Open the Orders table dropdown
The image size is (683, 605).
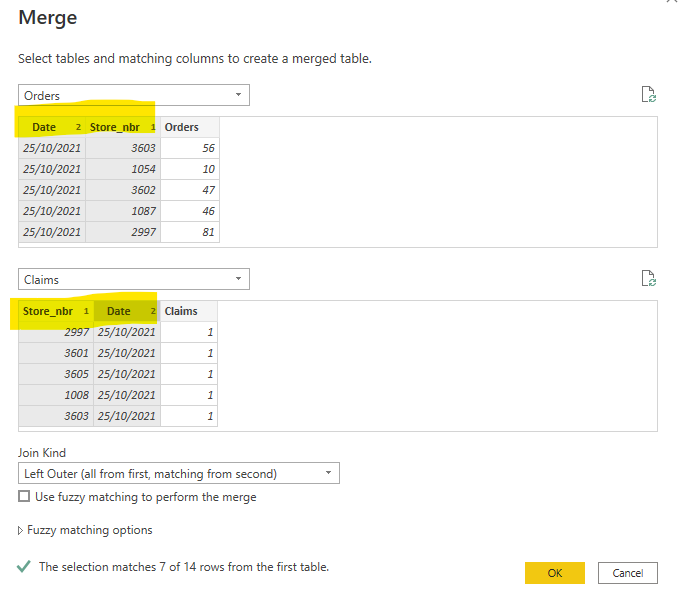pyautogui.click(x=134, y=95)
